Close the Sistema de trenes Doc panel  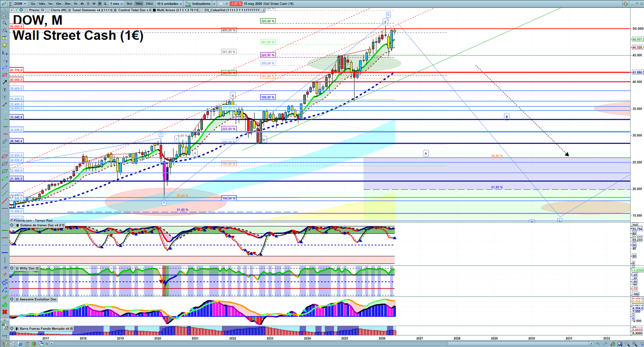[x=12, y=225]
